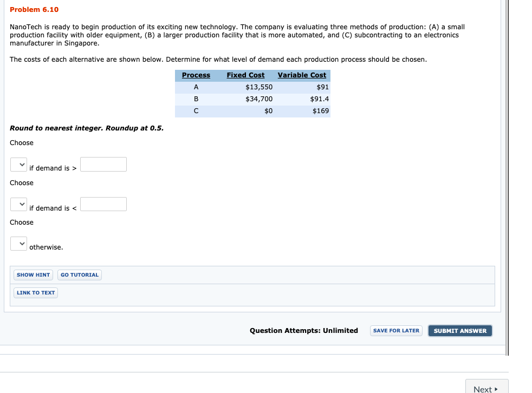Click the SHOW HINT button
This screenshot has width=532, height=393.
(x=33, y=274)
